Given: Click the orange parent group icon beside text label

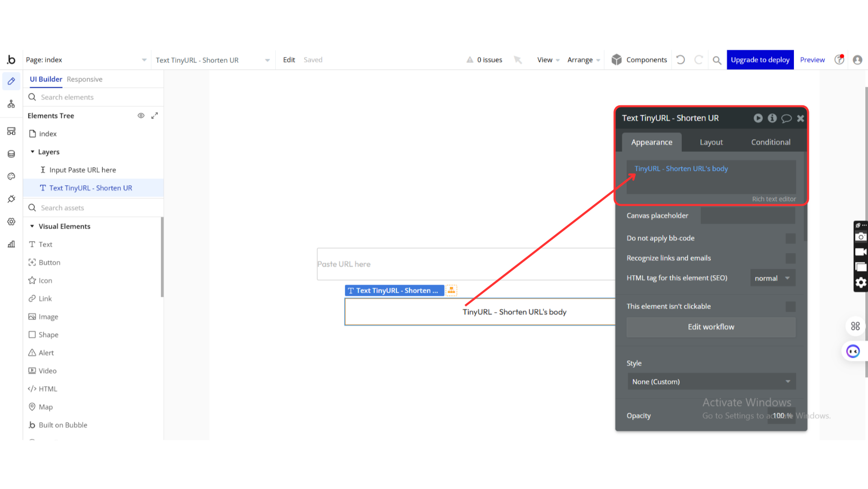Looking at the screenshot, I should tap(451, 290).
